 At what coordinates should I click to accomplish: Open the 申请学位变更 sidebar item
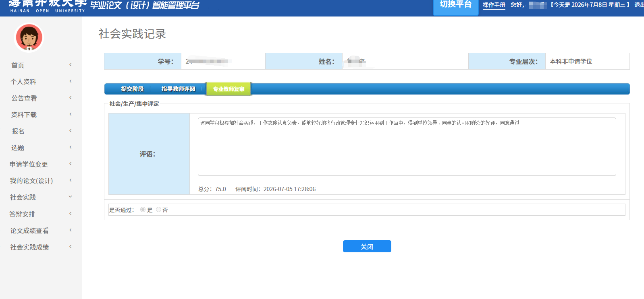29,164
